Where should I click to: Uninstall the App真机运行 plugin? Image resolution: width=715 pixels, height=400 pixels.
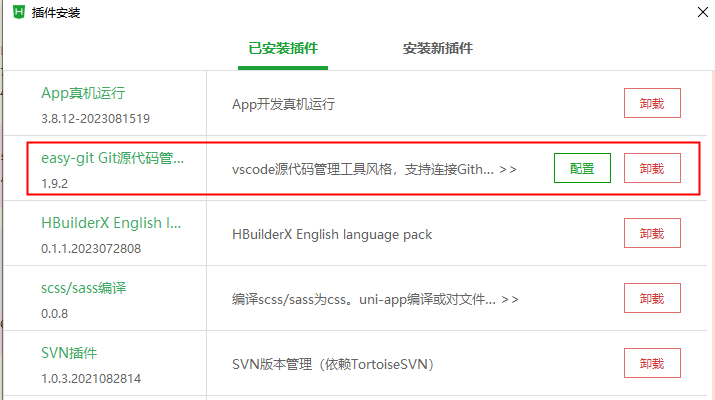[652, 103]
